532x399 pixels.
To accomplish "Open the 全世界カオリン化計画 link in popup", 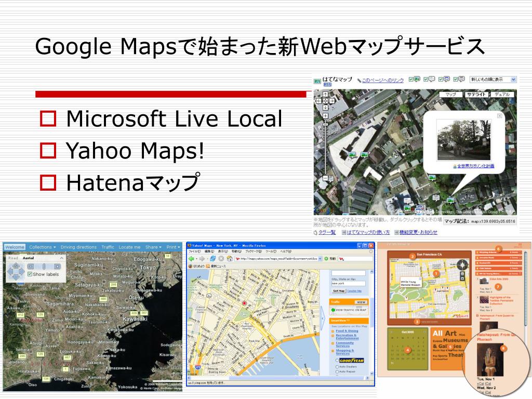I will click(x=476, y=166).
